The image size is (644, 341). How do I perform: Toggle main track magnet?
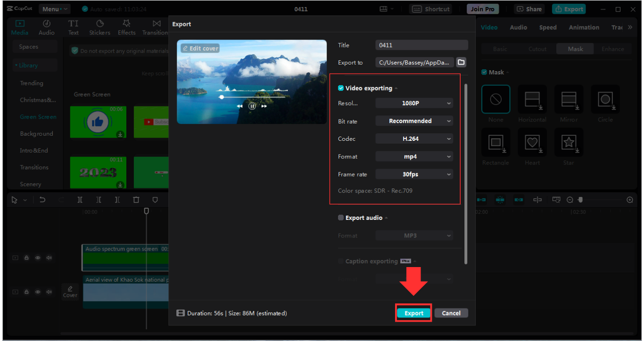(481, 200)
